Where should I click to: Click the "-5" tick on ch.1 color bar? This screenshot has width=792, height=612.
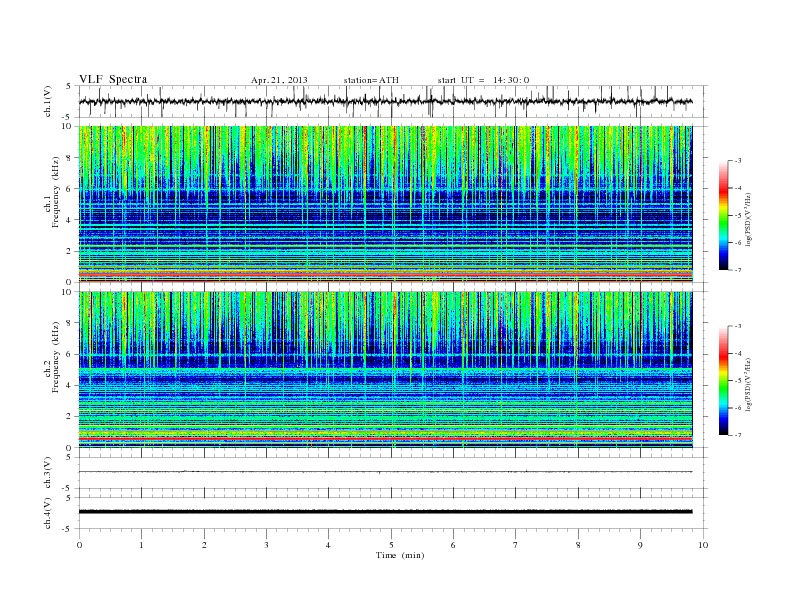click(x=737, y=216)
